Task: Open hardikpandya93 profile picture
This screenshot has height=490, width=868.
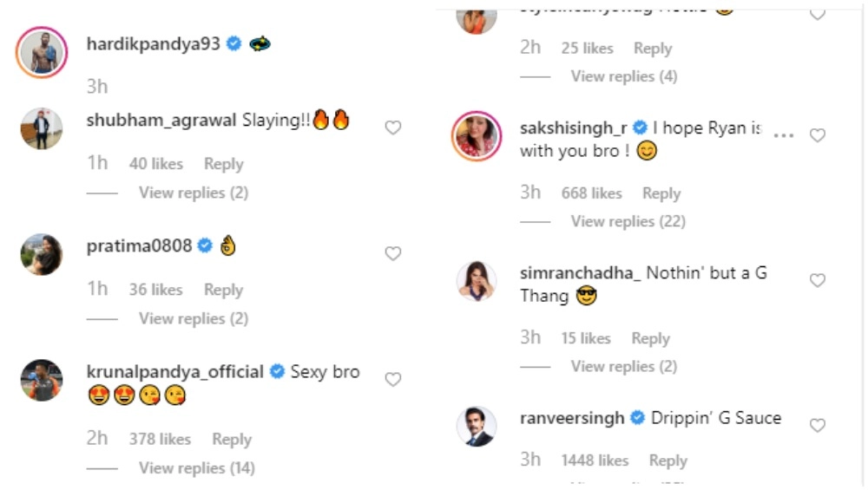Action: 42,52
